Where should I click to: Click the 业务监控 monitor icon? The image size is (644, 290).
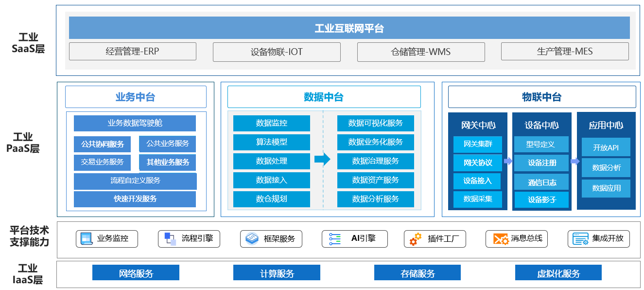pyautogui.click(x=86, y=238)
